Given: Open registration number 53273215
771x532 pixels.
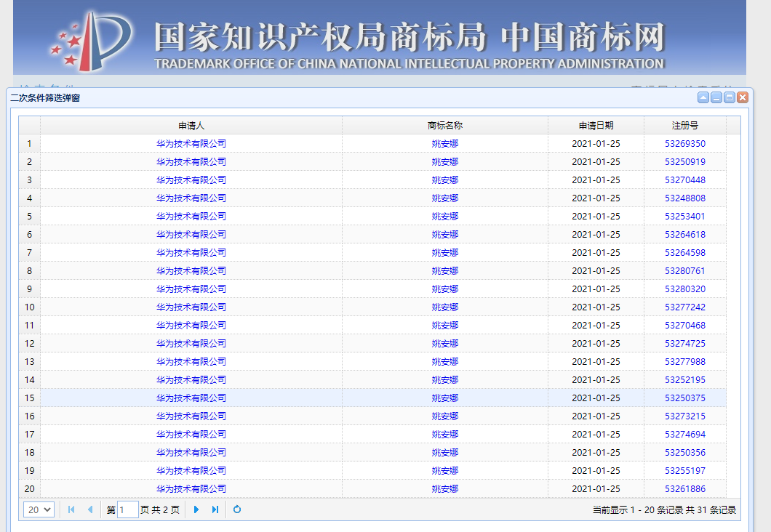Looking at the screenshot, I should [x=685, y=416].
